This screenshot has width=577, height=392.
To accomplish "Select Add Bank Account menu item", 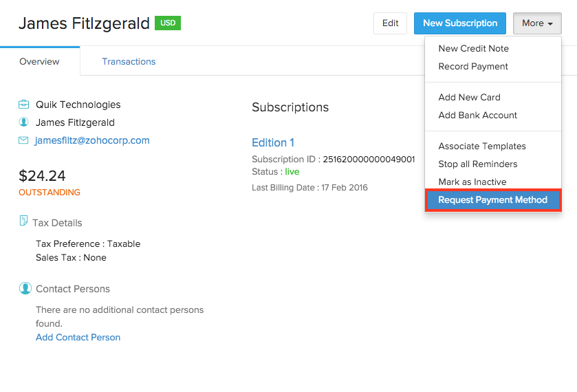I will 477,115.
